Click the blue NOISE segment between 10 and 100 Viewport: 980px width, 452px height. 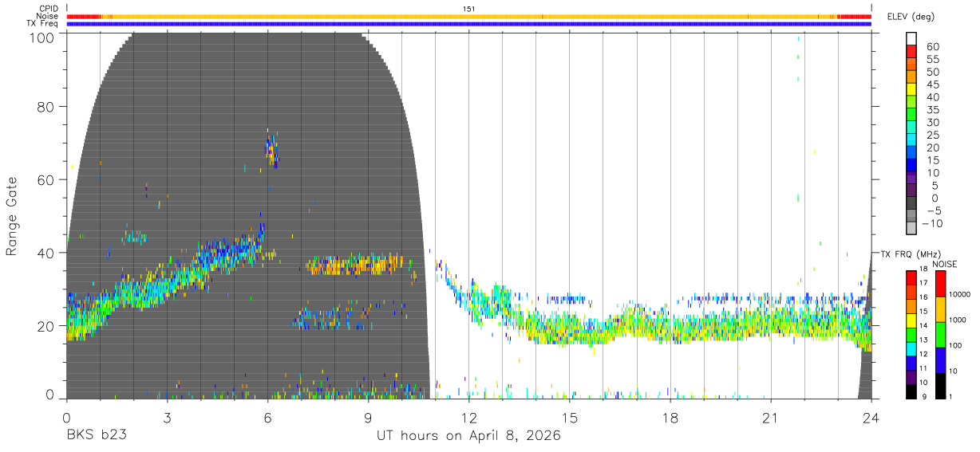tap(940, 360)
